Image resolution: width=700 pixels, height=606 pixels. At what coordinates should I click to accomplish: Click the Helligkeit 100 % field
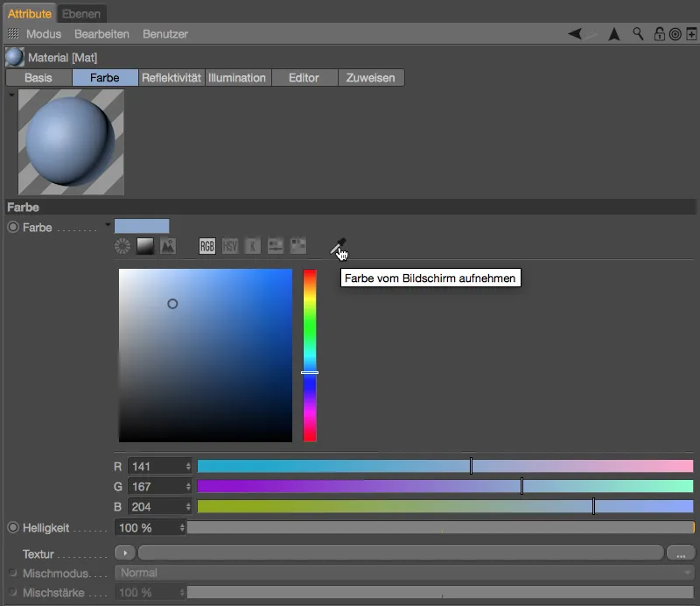147,528
